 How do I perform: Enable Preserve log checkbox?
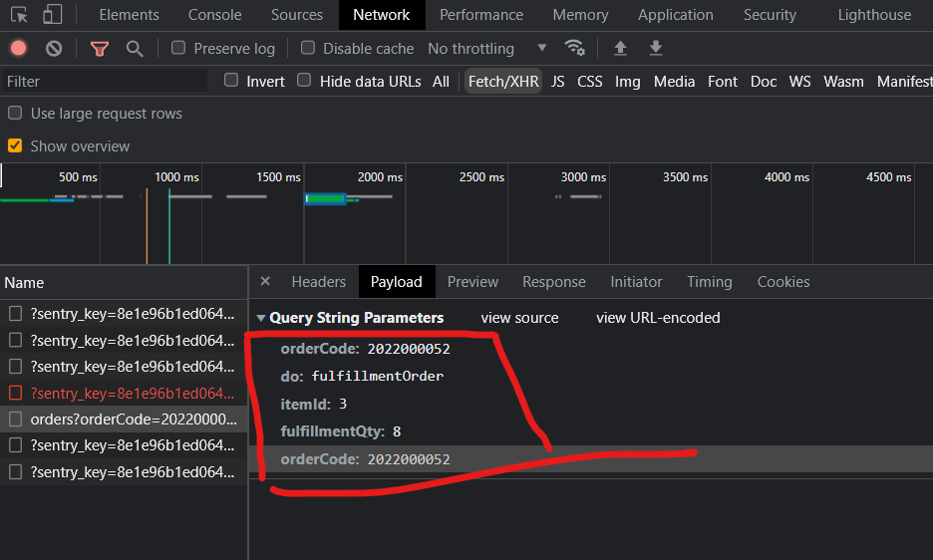click(177, 48)
